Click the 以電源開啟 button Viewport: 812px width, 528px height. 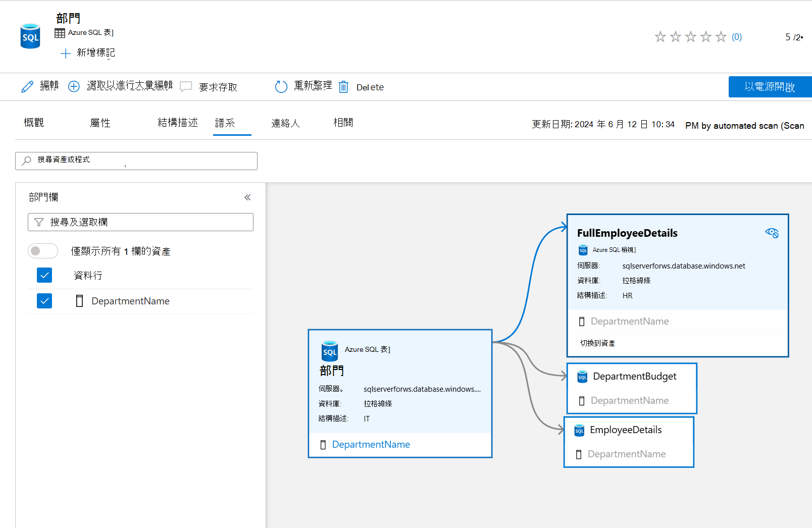[x=770, y=86]
